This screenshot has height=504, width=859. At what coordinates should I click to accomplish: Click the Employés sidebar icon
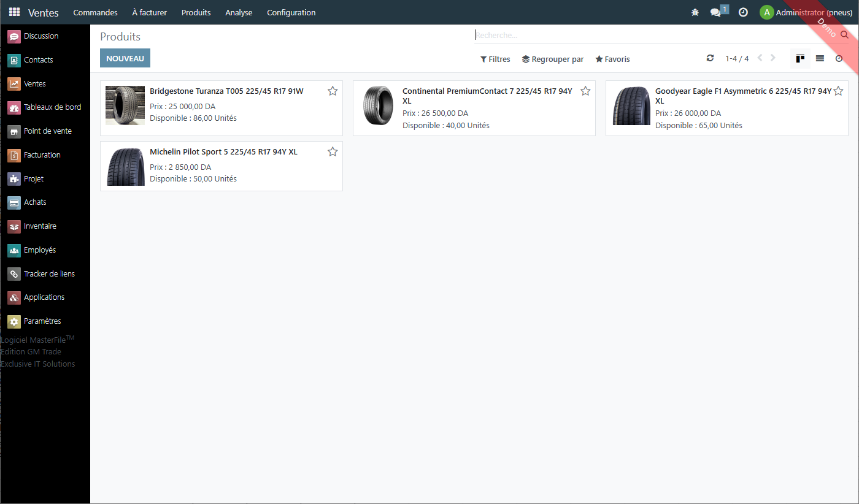[x=14, y=251]
